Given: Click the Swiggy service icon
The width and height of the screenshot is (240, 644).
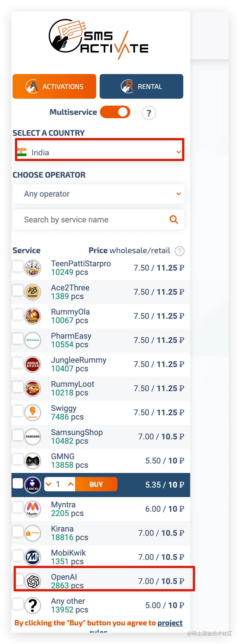Looking at the screenshot, I should (x=33, y=412).
